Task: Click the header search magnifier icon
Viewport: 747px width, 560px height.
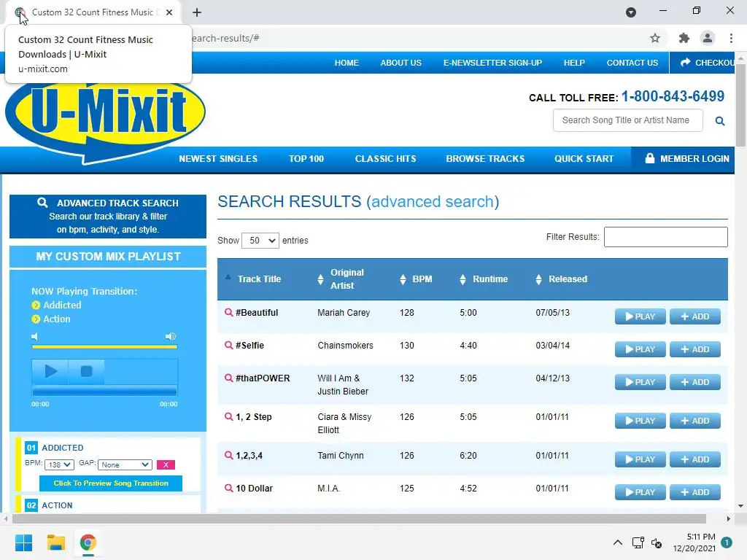Action: click(720, 121)
